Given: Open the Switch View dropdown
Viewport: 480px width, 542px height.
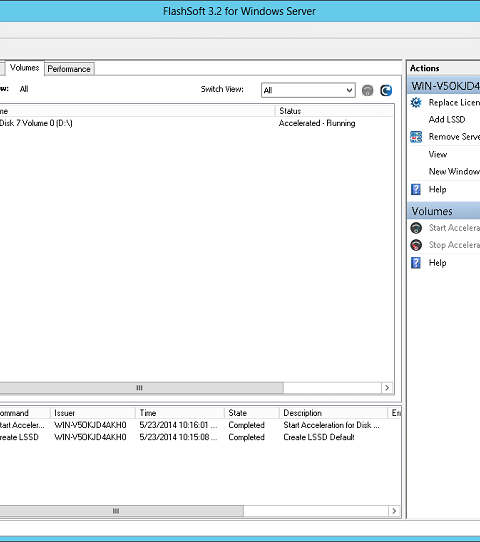Looking at the screenshot, I should (x=308, y=90).
